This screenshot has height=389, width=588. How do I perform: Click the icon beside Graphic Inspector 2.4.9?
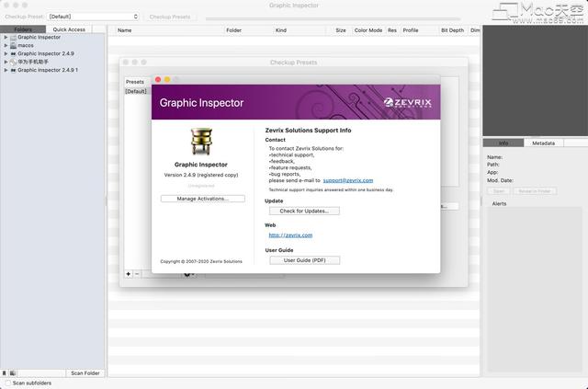[x=13, y=53]
